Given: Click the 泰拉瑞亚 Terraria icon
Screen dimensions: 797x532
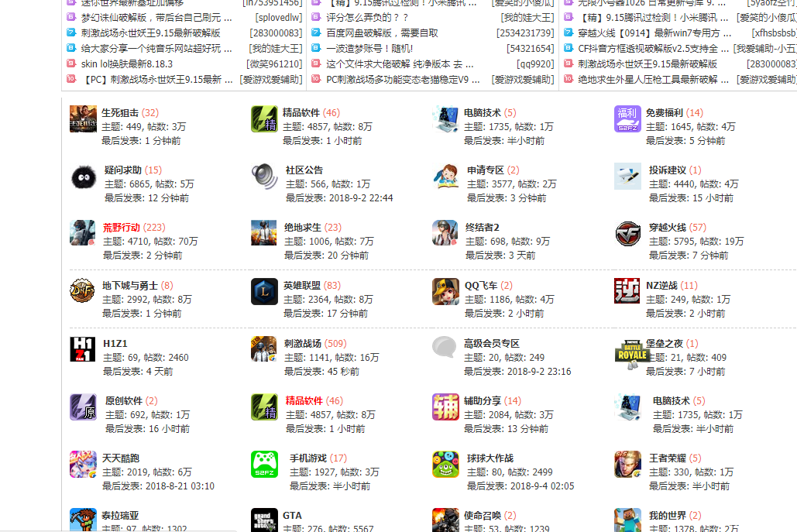Looking at the screenshot, I should [x=83, y=520].
